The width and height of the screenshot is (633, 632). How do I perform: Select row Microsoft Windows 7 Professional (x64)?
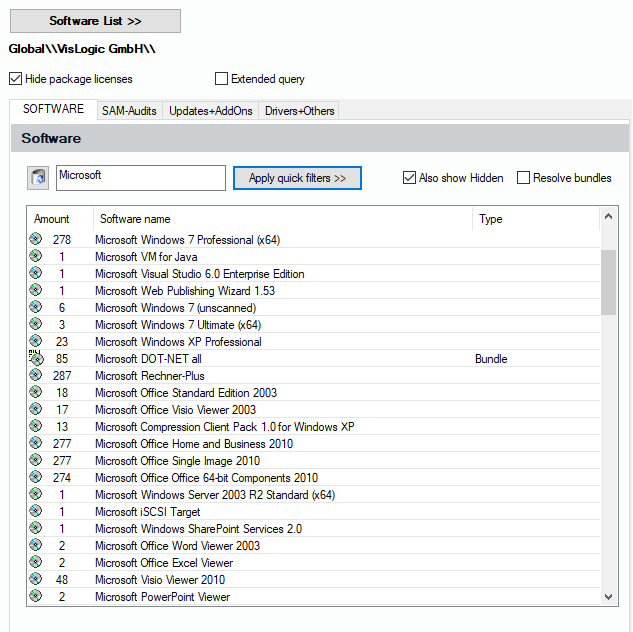(314, 240)
